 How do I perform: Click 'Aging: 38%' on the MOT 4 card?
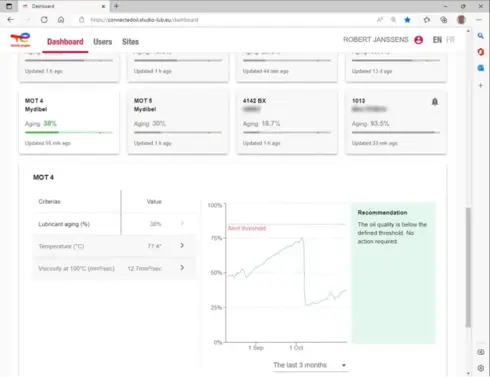point(41,124)
